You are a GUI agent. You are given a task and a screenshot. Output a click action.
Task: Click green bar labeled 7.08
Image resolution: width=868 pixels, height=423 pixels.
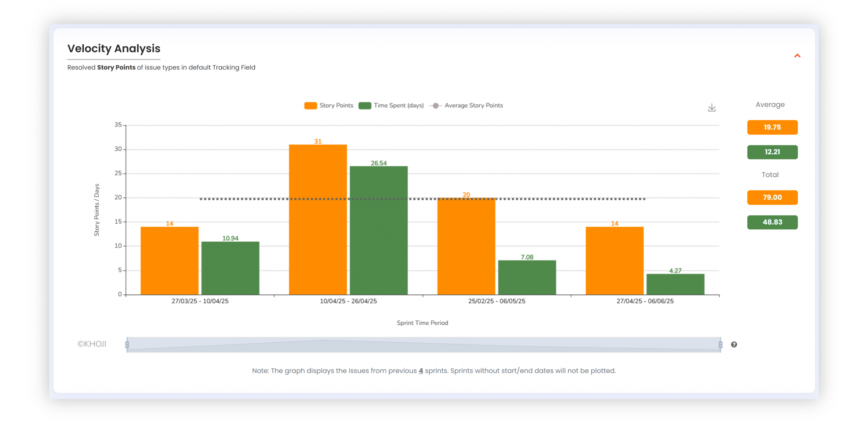click(527, 277)
